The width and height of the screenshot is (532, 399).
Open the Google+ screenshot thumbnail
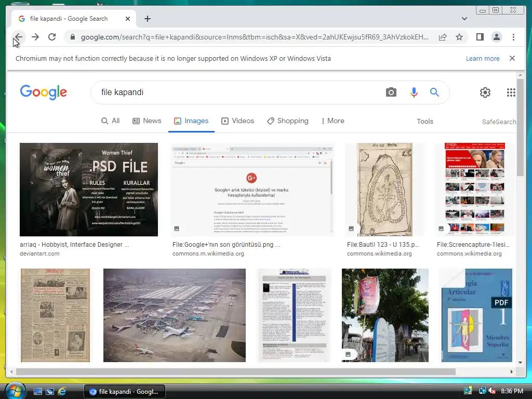[252, 189]
